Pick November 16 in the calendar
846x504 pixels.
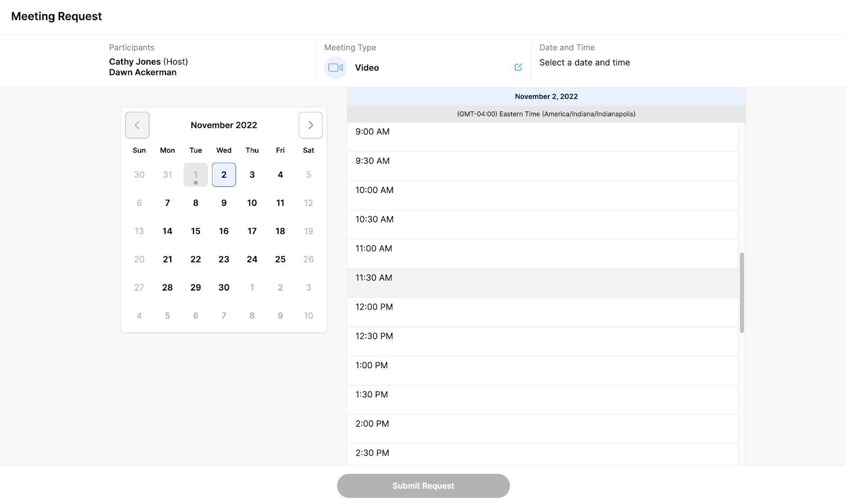pyautogui.click(x=224, y=231)
